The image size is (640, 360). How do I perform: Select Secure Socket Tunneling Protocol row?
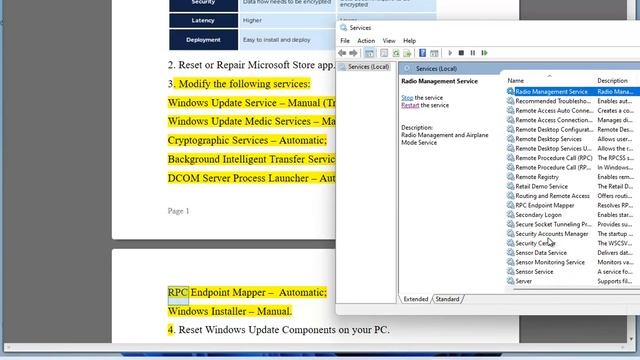coord(573,224)
